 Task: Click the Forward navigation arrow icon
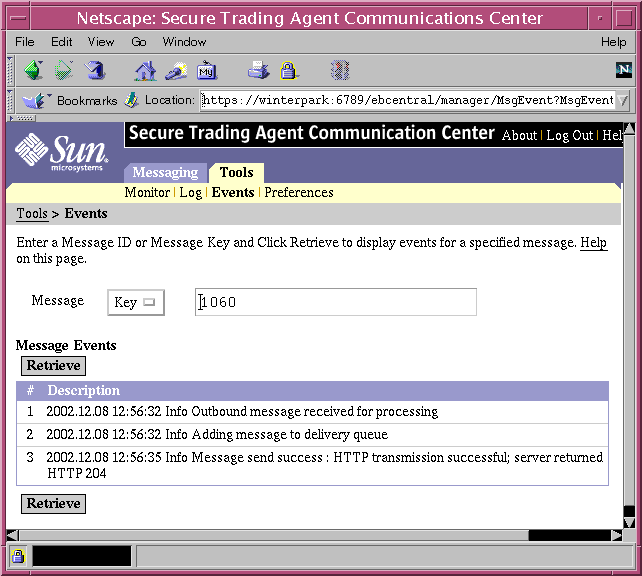coord(64,70)
